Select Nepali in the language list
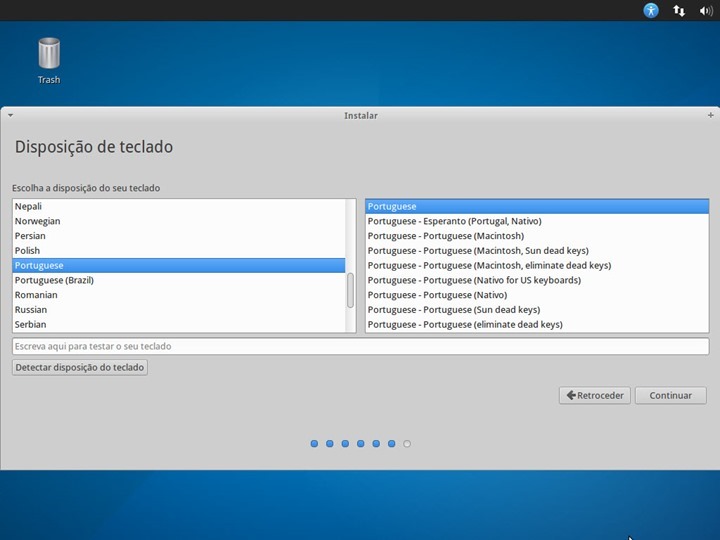 tap(179, 206)
